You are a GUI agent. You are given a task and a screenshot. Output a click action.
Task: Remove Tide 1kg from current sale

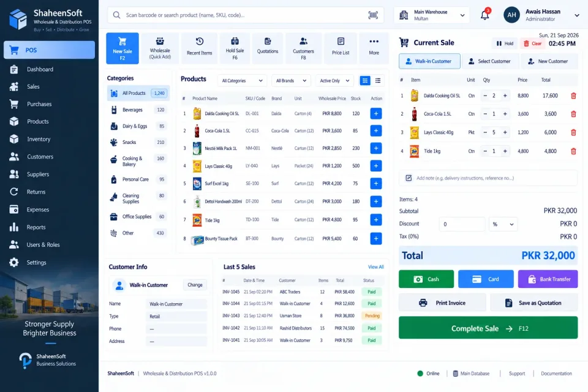pyautogui.click(x=573, y=151)
